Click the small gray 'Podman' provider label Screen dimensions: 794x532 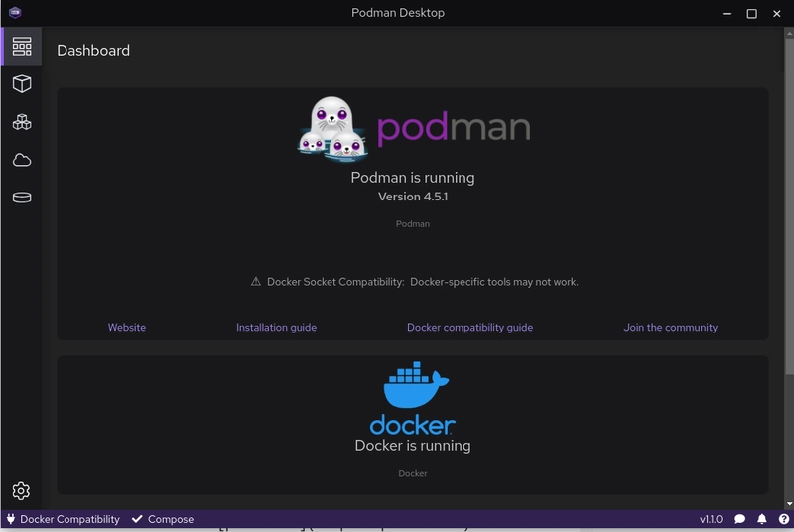point(413,223)
